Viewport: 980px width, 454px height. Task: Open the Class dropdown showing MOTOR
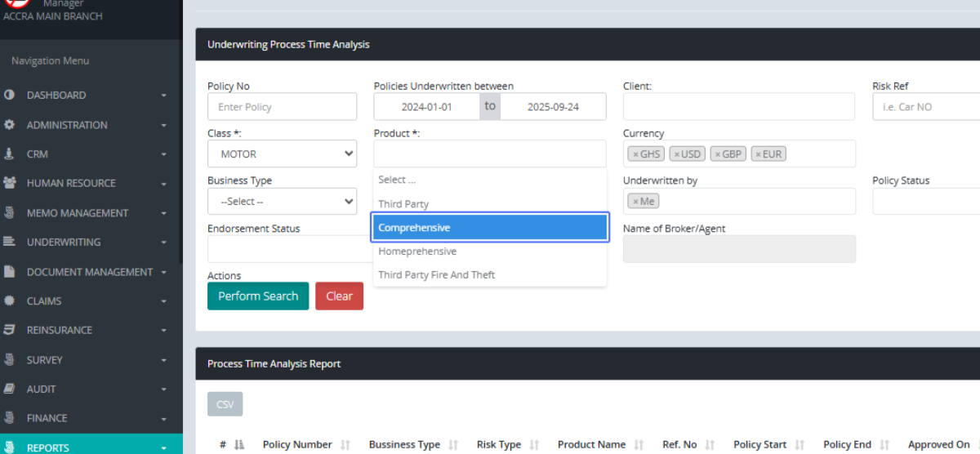[282, 154]
